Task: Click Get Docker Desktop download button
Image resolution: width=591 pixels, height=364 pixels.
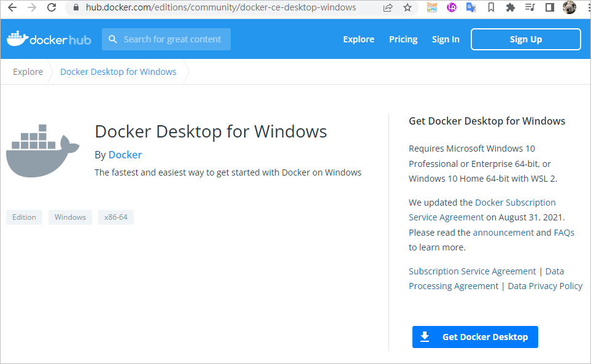Action: click(475, 337)
